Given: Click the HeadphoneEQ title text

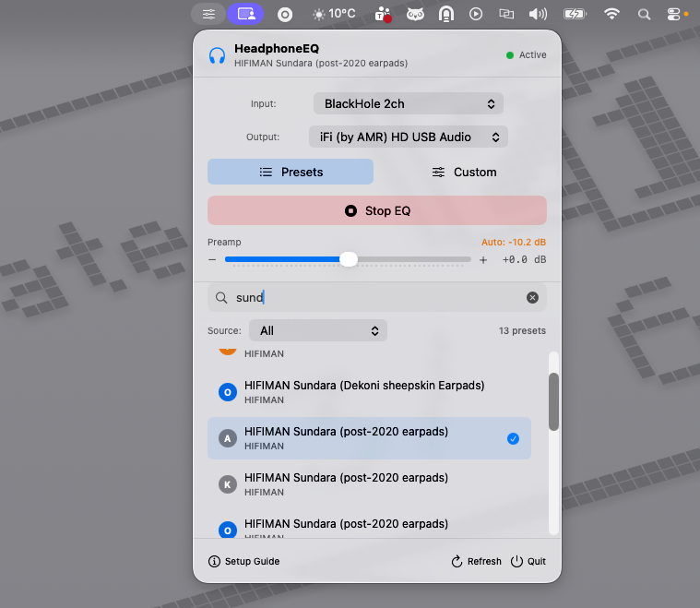Looking at the screenshot, I should [277, 48].
